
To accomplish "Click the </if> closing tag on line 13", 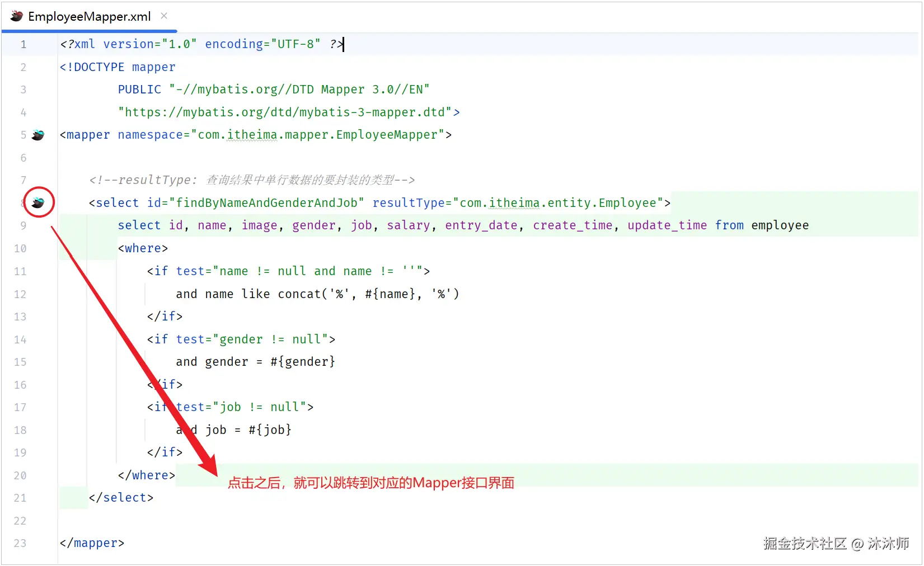I will tap(165, 316).
